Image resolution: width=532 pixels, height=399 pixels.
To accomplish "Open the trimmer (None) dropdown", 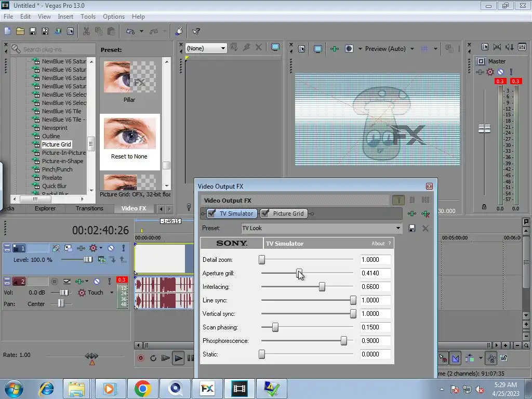I will (222, 48).
